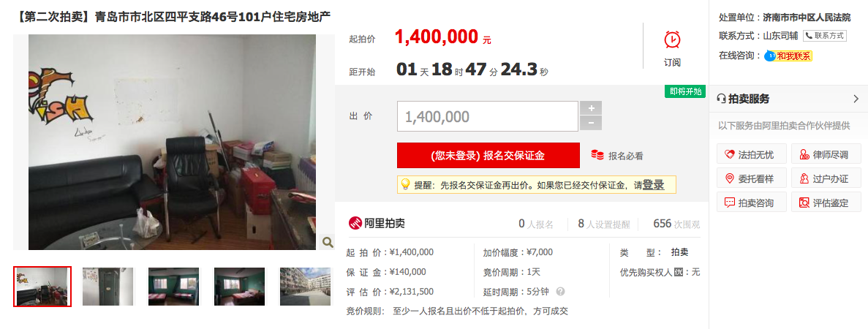This screenshot has width=868, height=329.
Task: Select the building exterior thumbnail
Action: pos(306,287)
